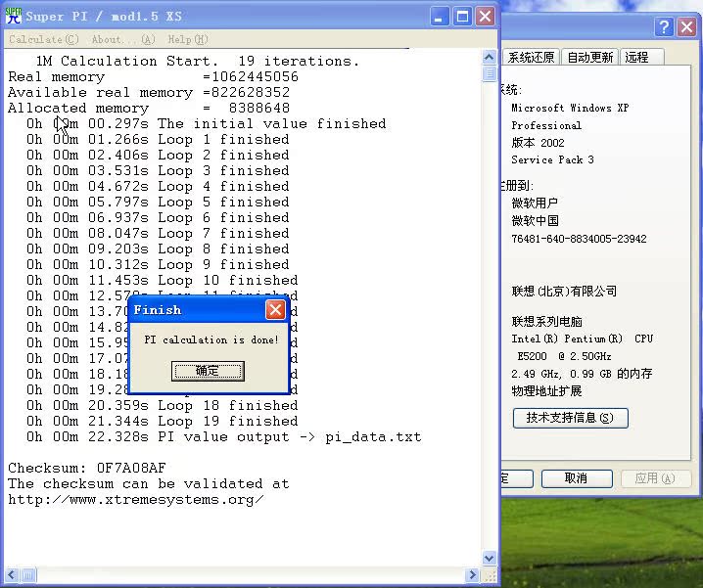The width and height of the screenshot is (703, 588).
Task: Open the Calculate menu
Action: point(44,40)
